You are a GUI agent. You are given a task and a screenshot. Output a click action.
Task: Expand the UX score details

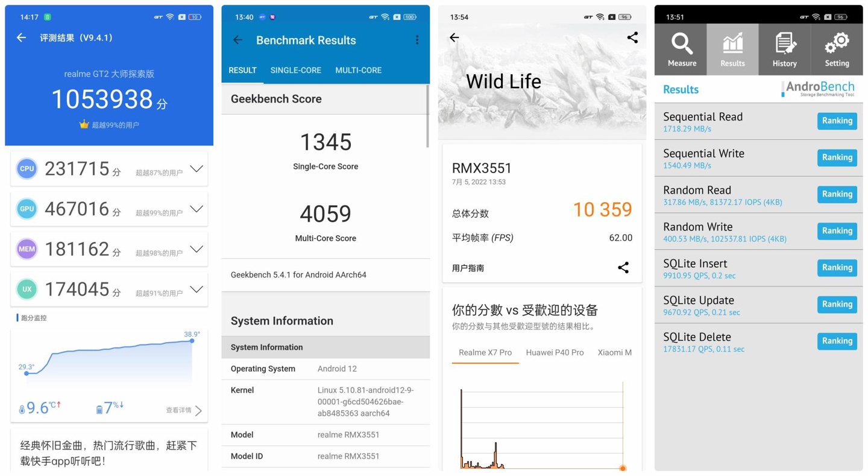click(197, 289)
